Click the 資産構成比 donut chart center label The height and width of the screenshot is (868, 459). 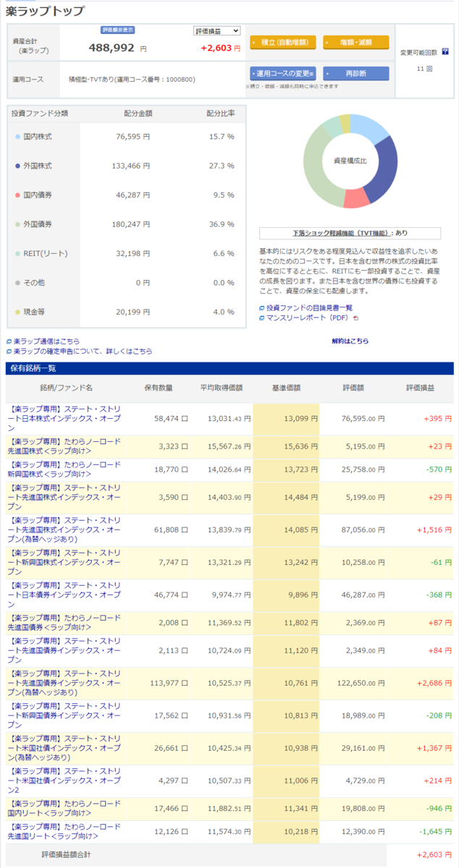[350, 161]
